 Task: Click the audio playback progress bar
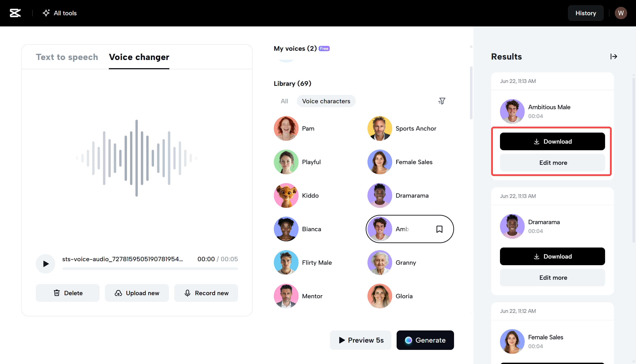(150, 269)
